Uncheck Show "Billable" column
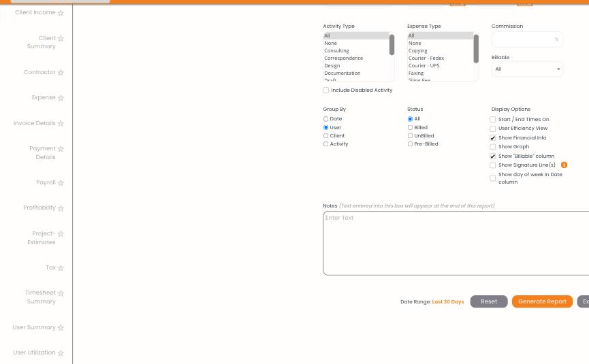 pyautogui.click(x=493, y=156)
